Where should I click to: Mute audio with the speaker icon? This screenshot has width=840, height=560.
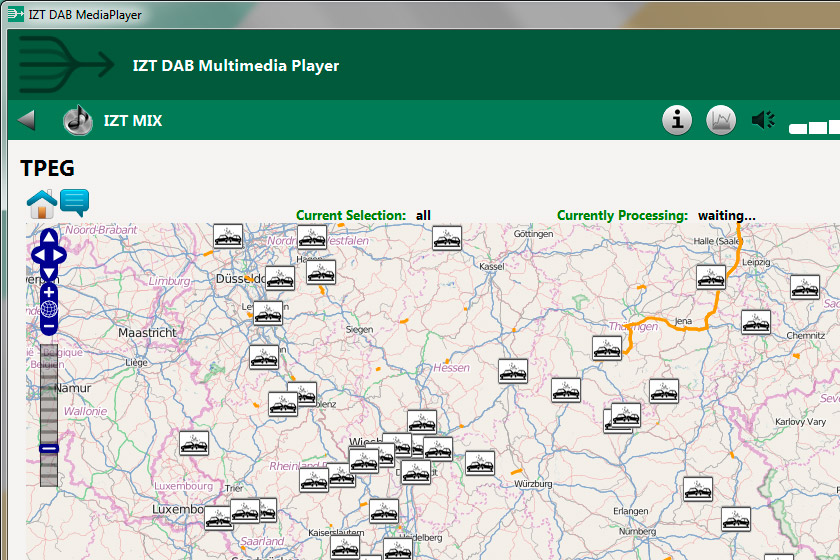coord(763,120)
